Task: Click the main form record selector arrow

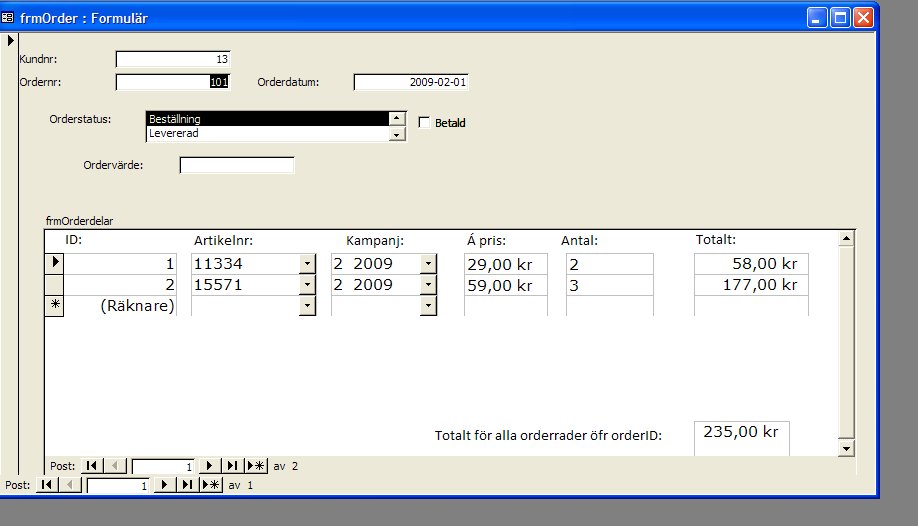Action: [x=10, y=40]
